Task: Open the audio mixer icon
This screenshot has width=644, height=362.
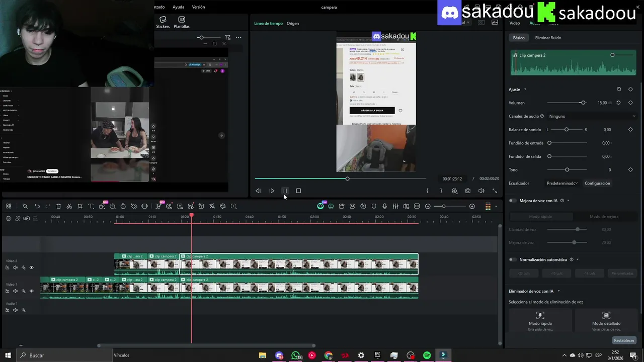Action: (395, 206)
